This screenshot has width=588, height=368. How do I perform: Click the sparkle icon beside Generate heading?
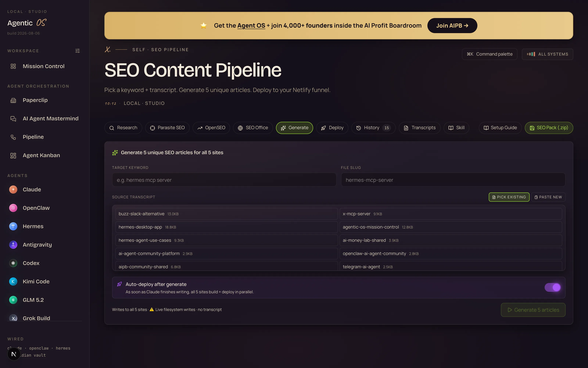tap(115, 153)
